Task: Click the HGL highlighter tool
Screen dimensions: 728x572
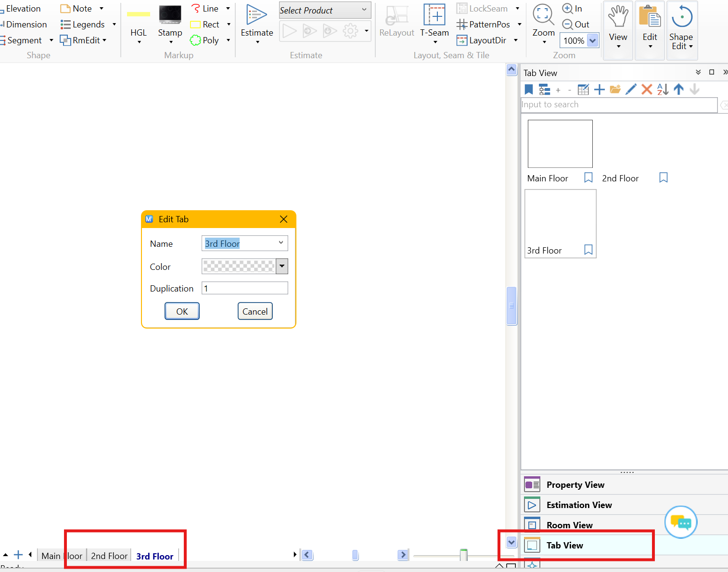Action: [x=139, y=24]
